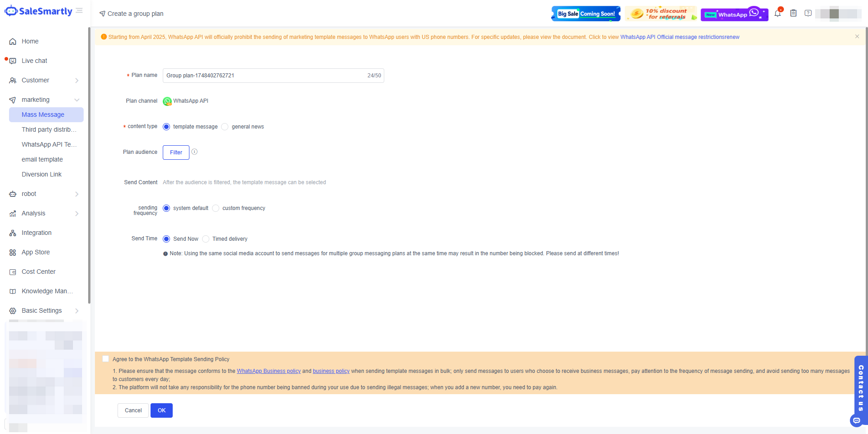Open the App Store icon
The image size is (868, 434).
pyautogui.click(x=13, y=252)
